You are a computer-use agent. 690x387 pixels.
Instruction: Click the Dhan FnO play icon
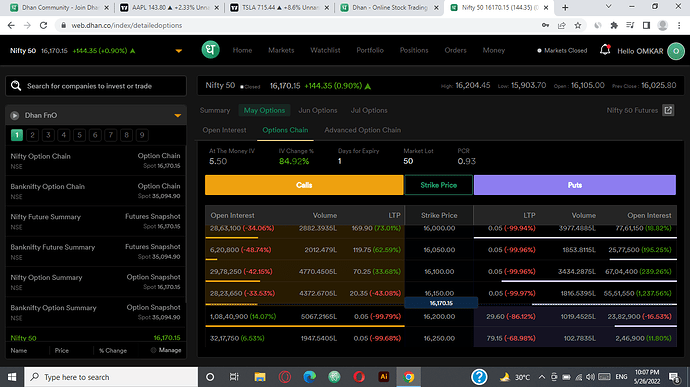(15, 115)
